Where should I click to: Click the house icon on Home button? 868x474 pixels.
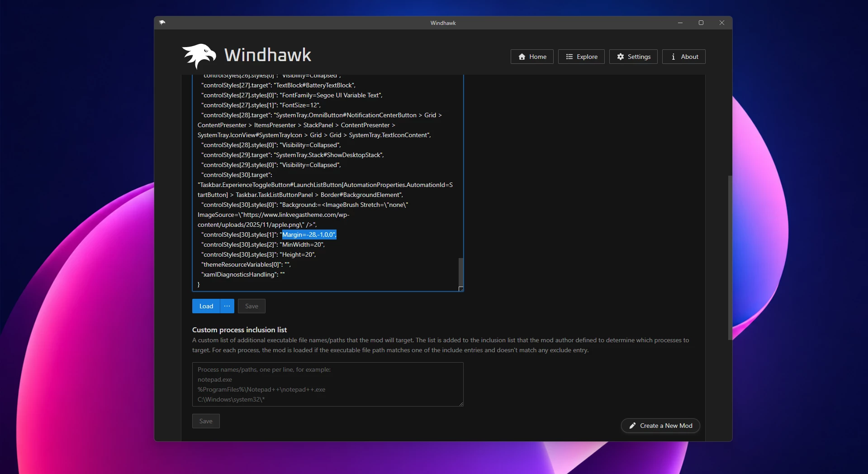click(522, 57)
